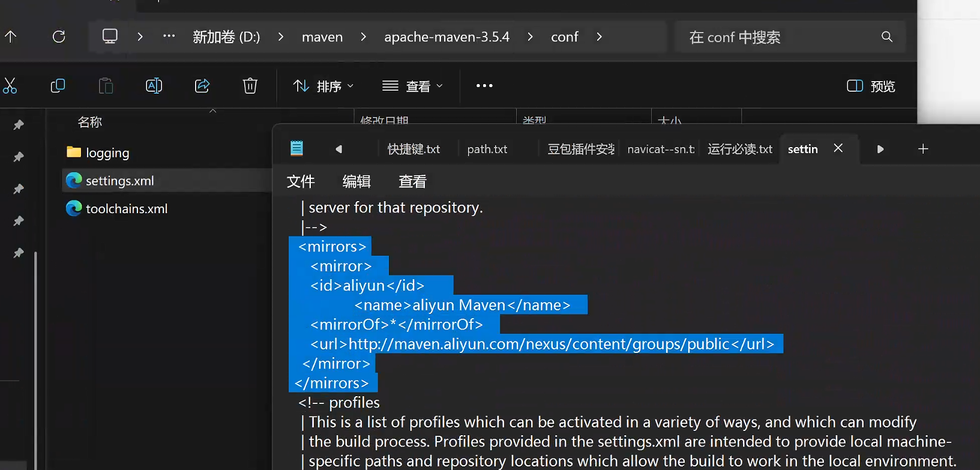Click the Cut scissors icon
The width and height of the screenshot is (980, 470).
click(x=10, y=86)
